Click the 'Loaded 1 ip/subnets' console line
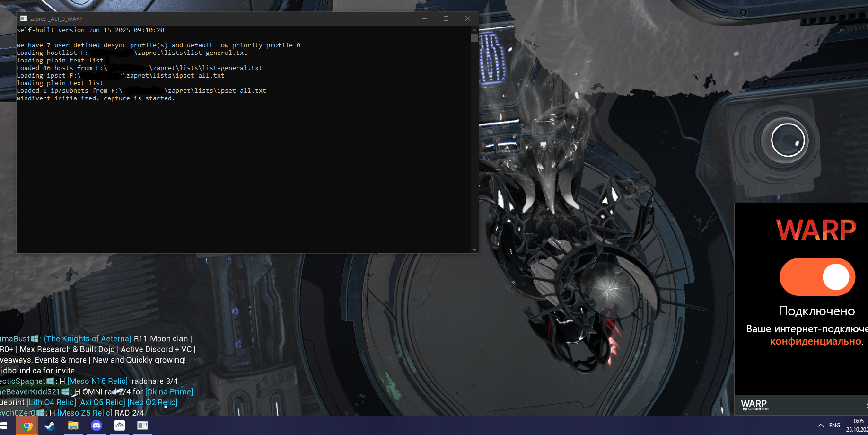Viewport: 868px width, 435px height. pos(141,91)
